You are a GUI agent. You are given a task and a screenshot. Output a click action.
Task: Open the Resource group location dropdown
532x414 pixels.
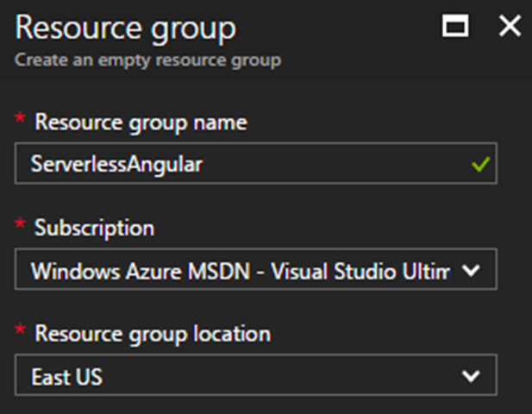(x=256, y=375)
